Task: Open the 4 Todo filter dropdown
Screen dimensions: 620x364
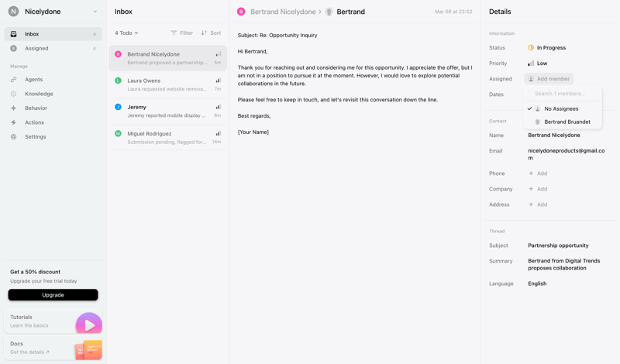Action: tap(126, 33)
